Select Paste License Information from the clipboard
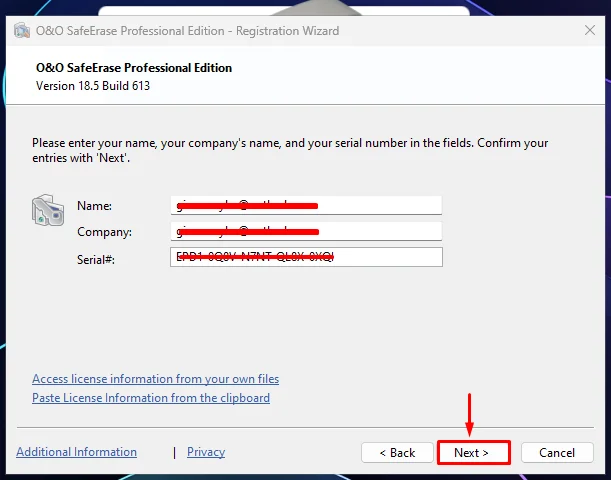Image resolution: width=611 pixels, height=480 pixels. (x=151, y=398)
